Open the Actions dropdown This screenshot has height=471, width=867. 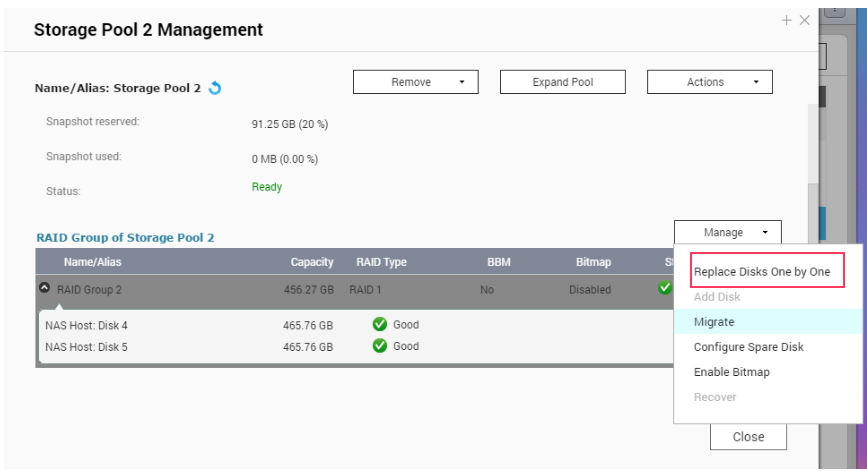(709, 82)
